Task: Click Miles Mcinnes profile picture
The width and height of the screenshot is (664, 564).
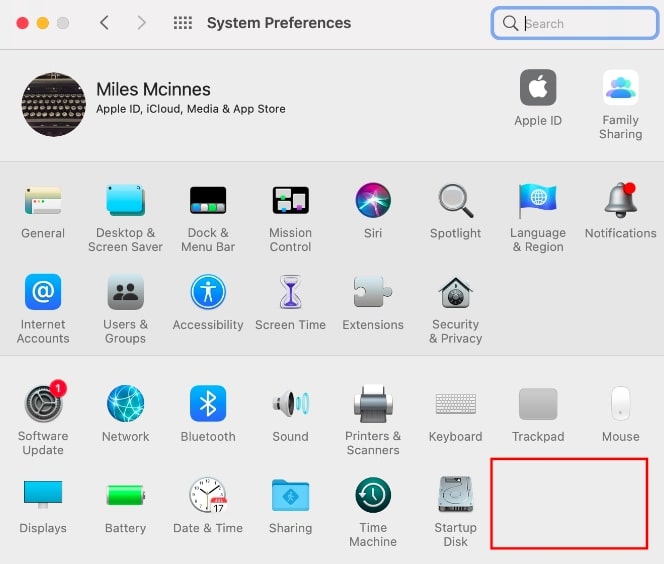Action: (53, 104)
